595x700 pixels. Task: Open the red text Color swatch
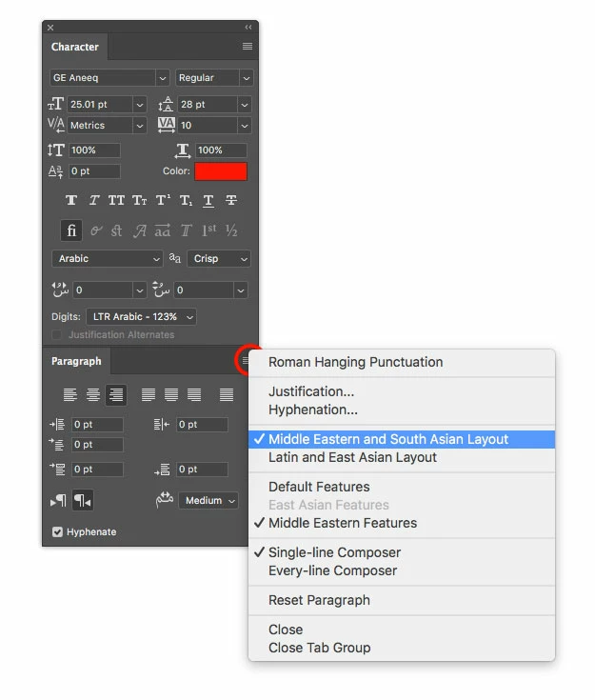pyautogui.click(x=221, y=171)
